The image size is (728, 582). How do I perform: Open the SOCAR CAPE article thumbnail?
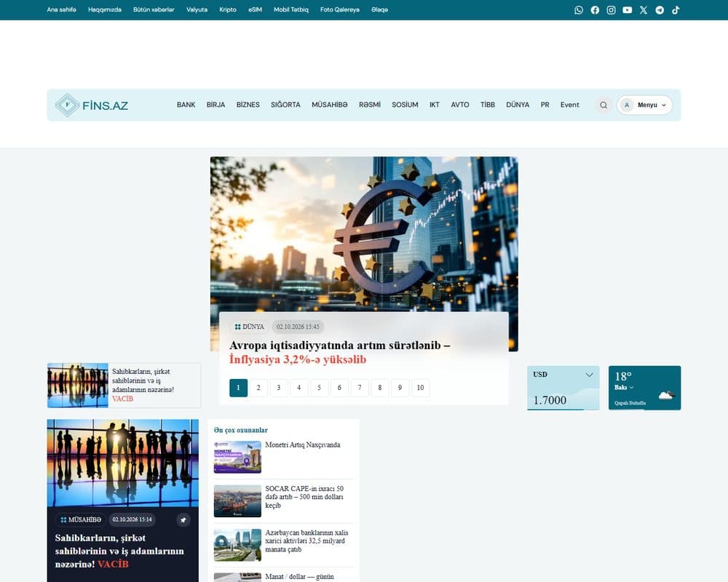click(x=237, y=501)
